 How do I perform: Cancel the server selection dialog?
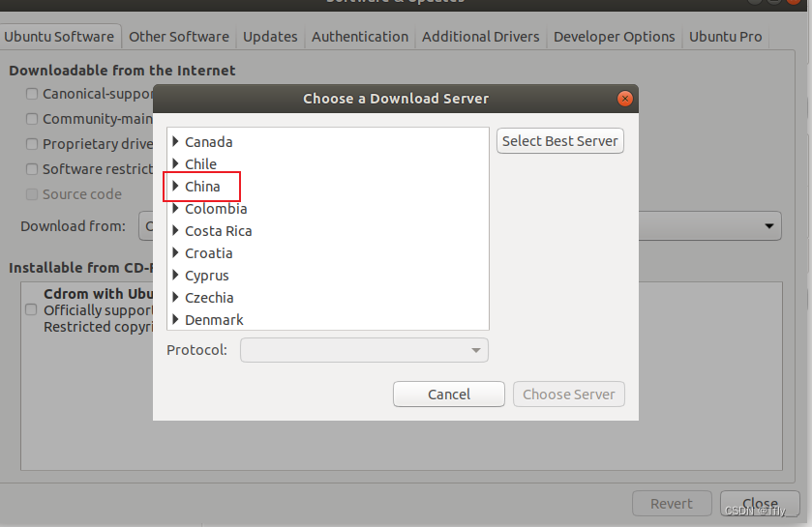pos(448,395)
